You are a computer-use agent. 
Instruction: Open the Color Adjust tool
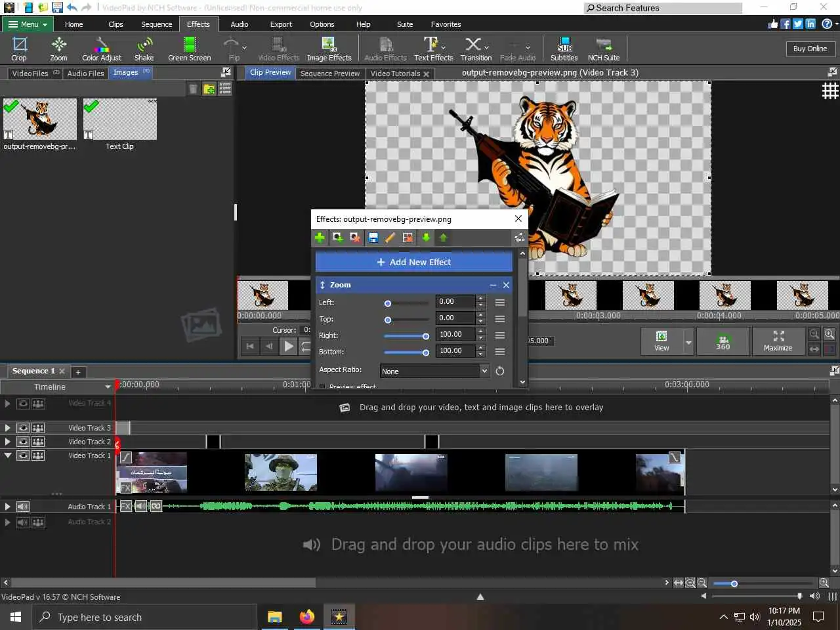click(x=102, y=49)
